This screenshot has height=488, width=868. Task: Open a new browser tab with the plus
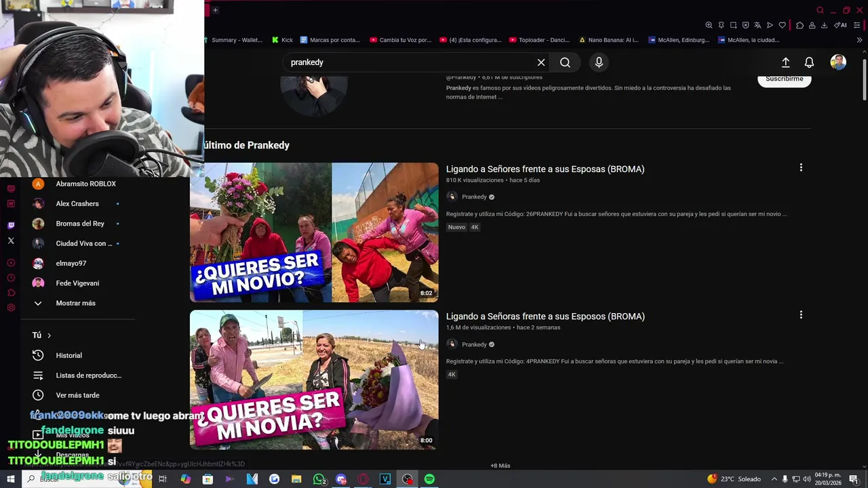click(x=215, y=10)
